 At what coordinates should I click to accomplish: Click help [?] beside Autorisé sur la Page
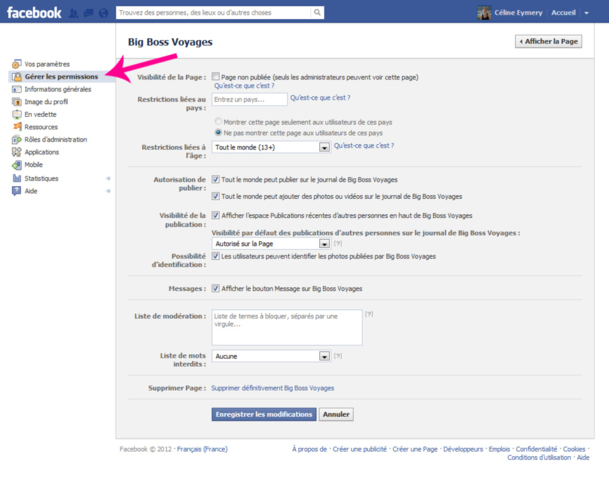[x=338, y=244]
